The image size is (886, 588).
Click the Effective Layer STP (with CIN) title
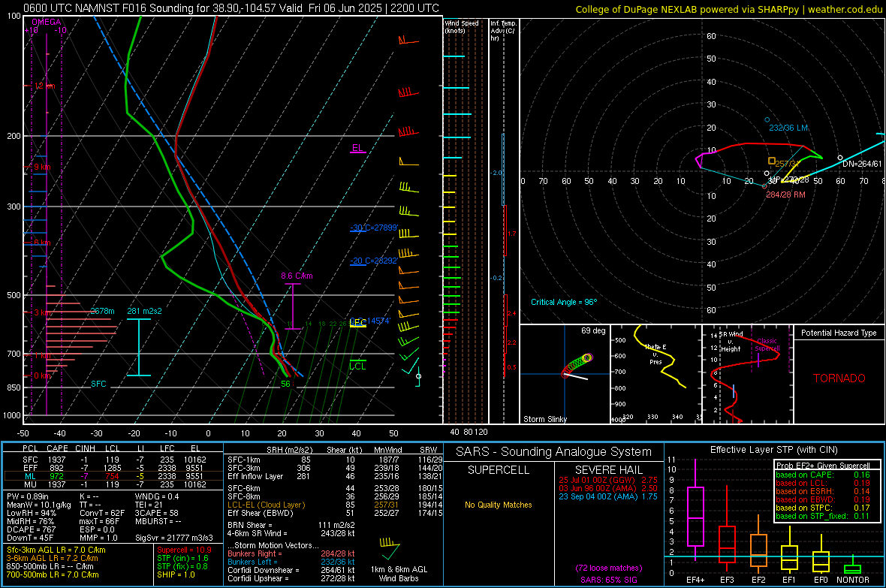[x=773, y=450]
